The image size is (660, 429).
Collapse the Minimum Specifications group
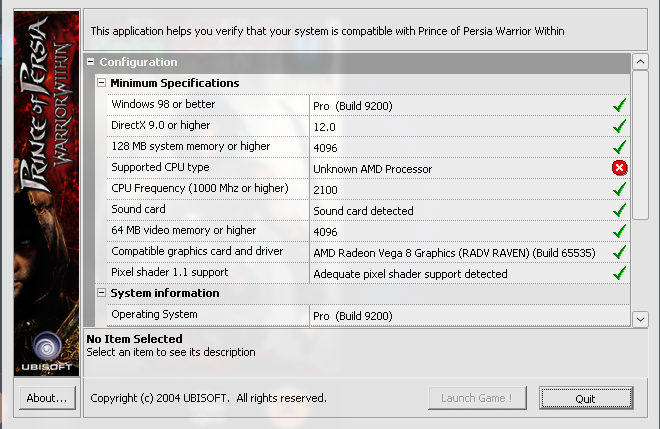pyautogui.click(x=101, y=83)
